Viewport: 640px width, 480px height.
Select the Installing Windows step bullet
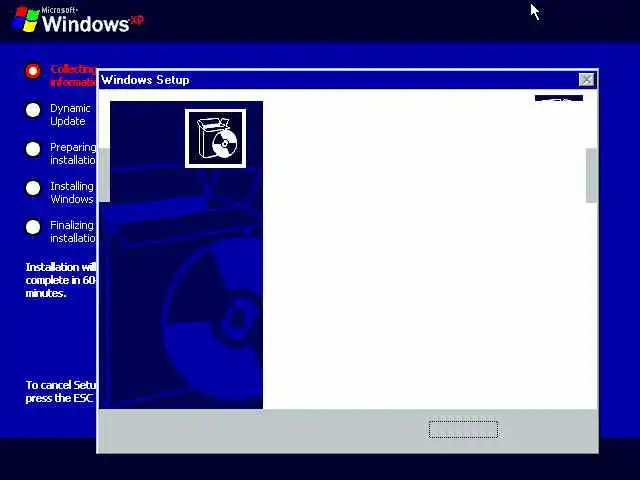click(x=33, y=188)
